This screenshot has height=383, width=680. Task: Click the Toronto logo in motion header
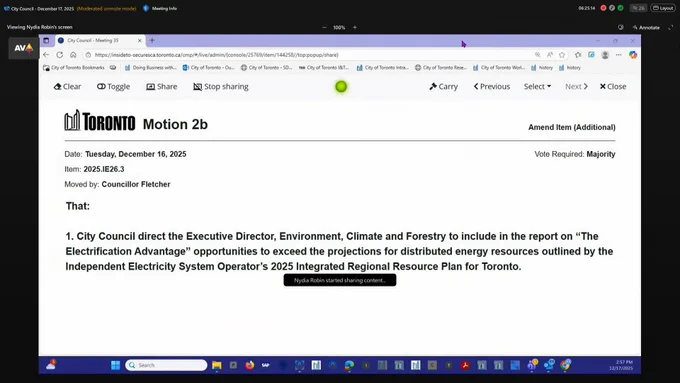pos(100,121)
